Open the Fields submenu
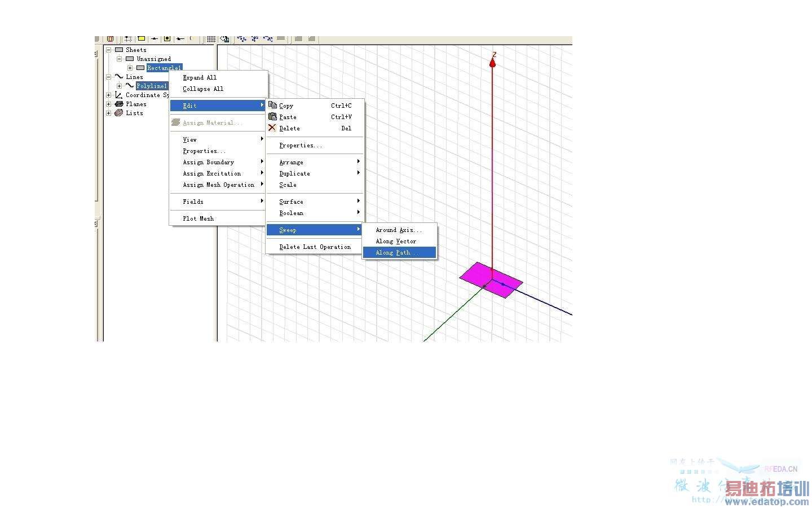Viewport: 812px width, 508px height. tap(218, 202)
